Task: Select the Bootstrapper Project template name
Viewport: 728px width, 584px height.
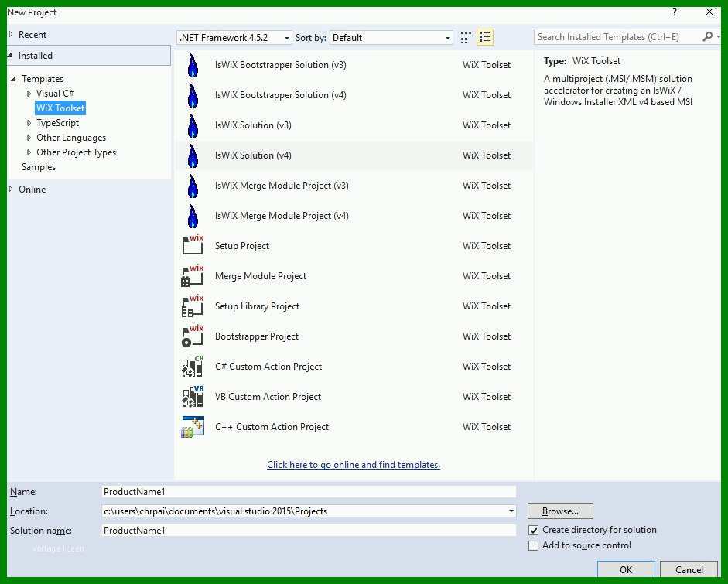Action: [257, 336]
